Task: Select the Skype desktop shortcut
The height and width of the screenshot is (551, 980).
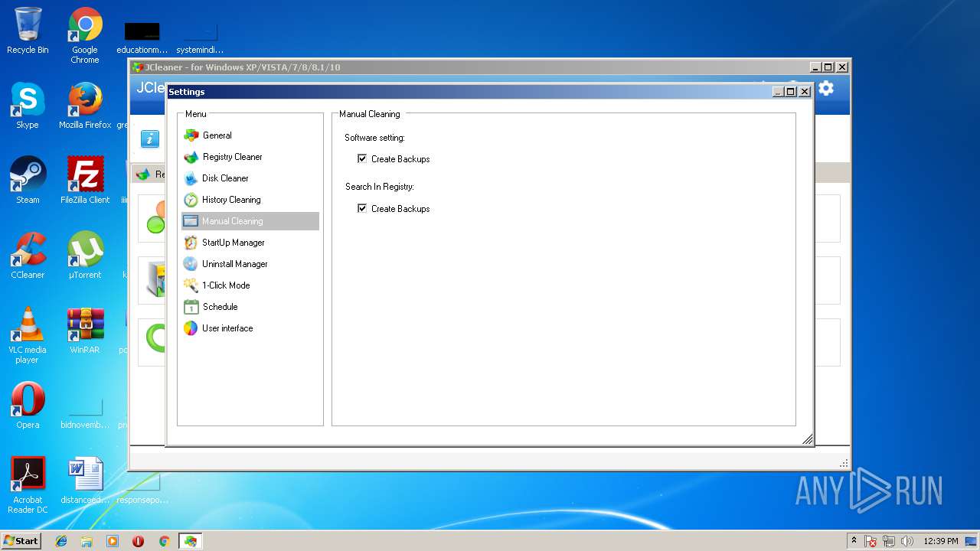Action: (28, 106)
